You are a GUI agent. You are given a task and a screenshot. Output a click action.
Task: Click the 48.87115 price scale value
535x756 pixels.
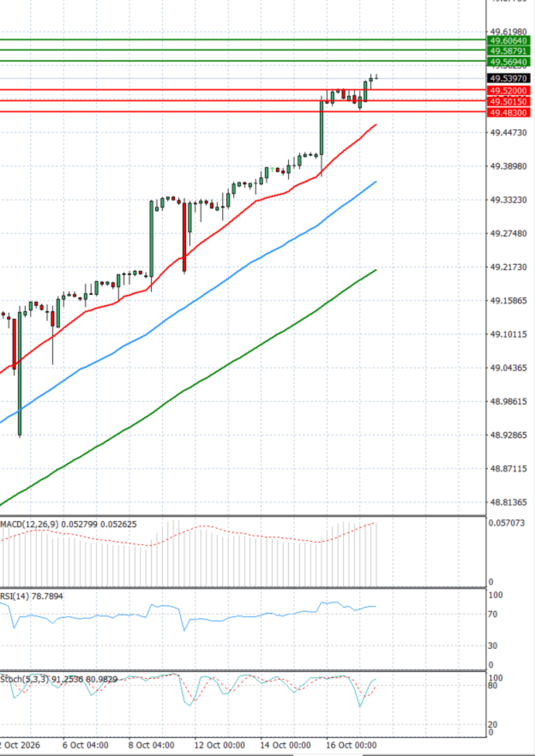pos(508,469)
